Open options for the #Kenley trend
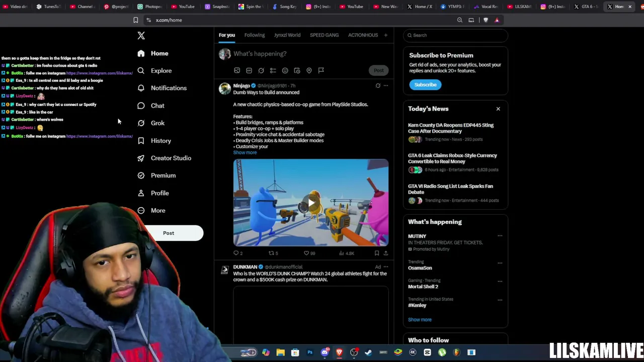The image size is (644, 362). [500, 300]
